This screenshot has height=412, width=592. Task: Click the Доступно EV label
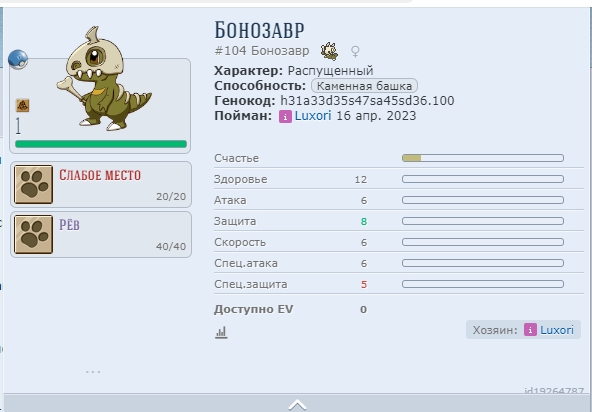(254, 309)
